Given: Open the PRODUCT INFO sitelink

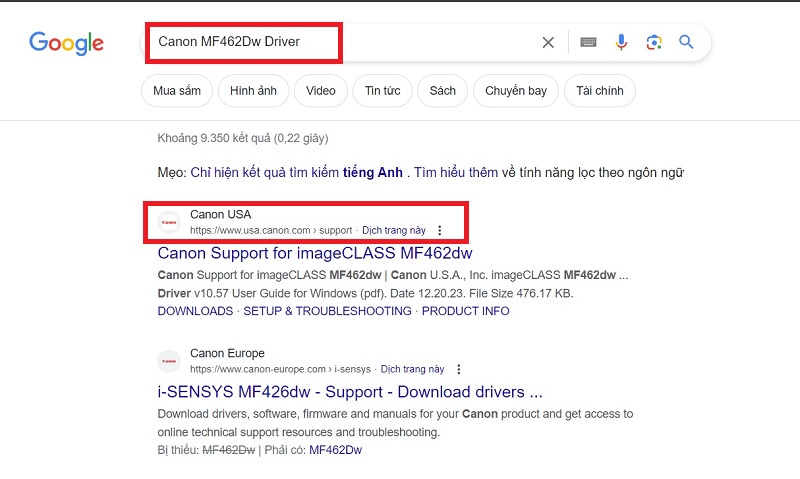Looking at the screenshot, I should click(x=465, y=311).
